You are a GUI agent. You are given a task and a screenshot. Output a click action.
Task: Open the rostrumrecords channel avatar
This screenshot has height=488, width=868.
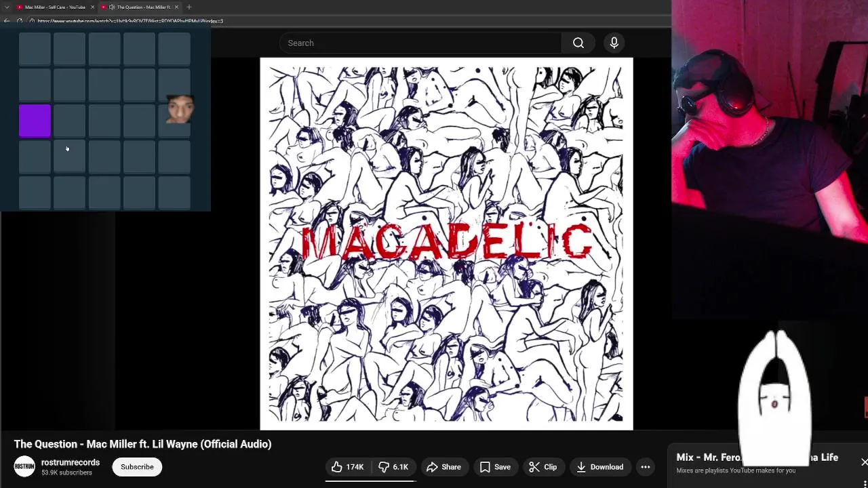(x=24, y=466)
